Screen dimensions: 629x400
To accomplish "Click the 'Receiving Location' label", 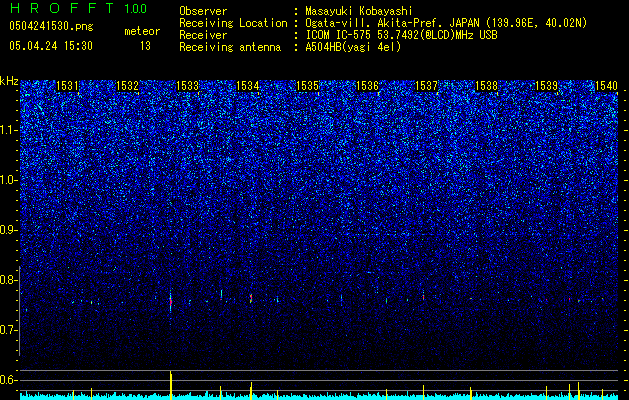I will click(233, 23).
